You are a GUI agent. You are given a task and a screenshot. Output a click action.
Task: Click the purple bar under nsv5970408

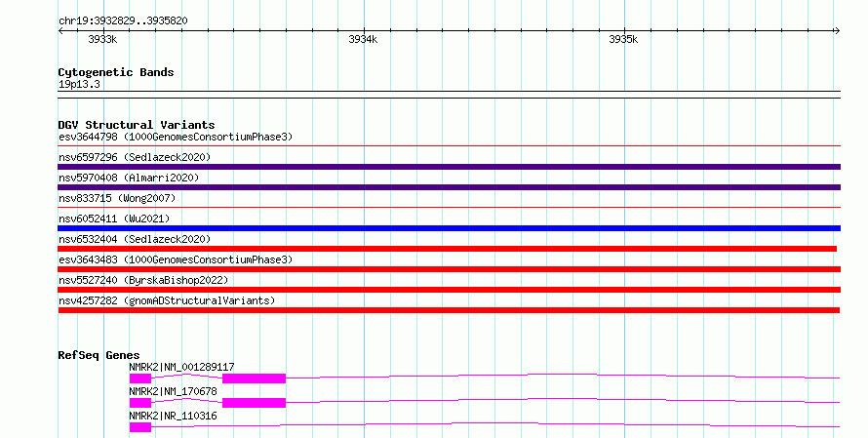[449, 187]
